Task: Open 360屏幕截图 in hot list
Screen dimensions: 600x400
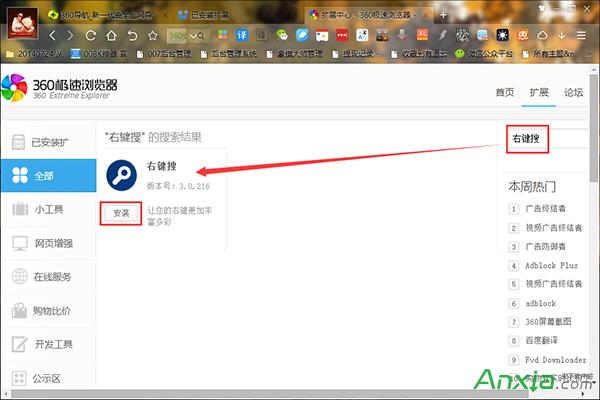Action: point(548,322)
